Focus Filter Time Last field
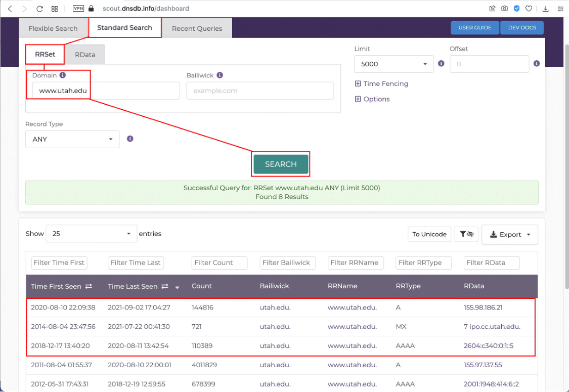The width and height of the screenshot is (569, 392). [x=136, y=263]
